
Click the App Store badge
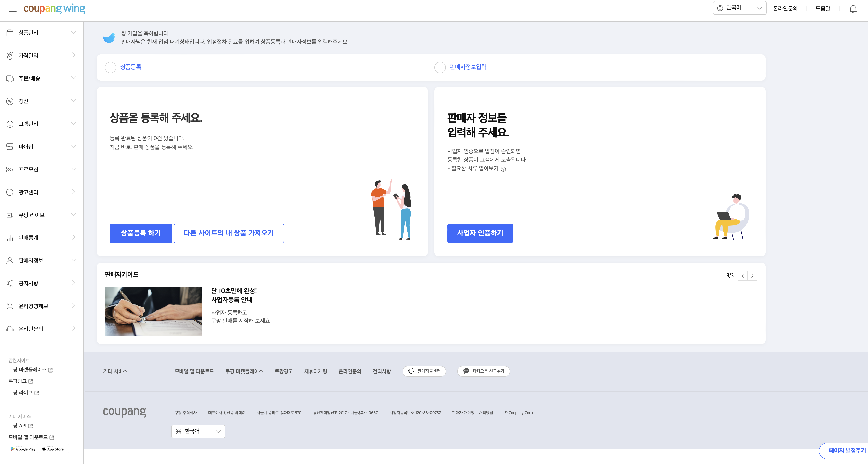54,449
